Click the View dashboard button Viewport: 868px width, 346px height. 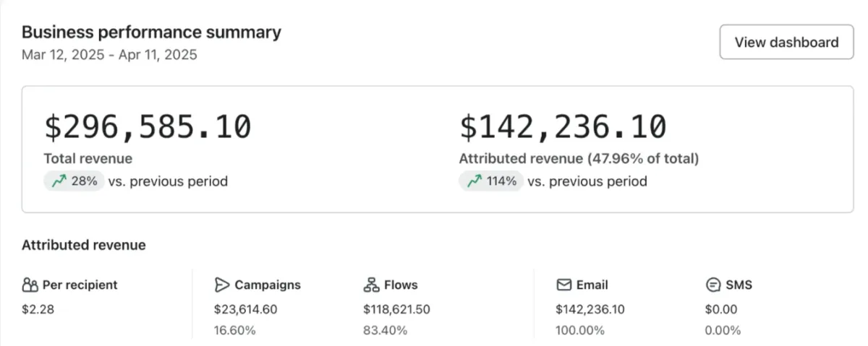pos(786,42)
